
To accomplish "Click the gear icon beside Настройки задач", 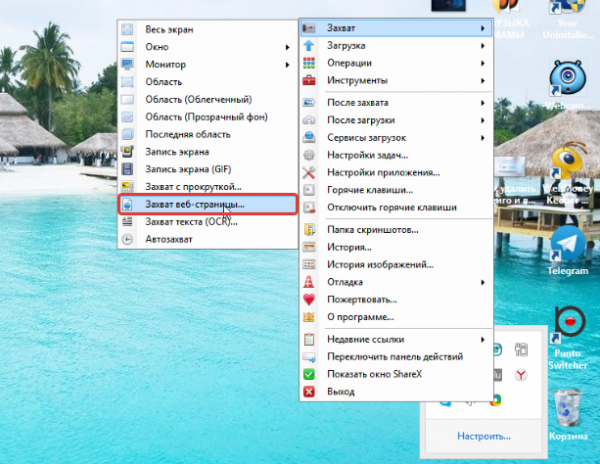I will [x=309, y=155].
